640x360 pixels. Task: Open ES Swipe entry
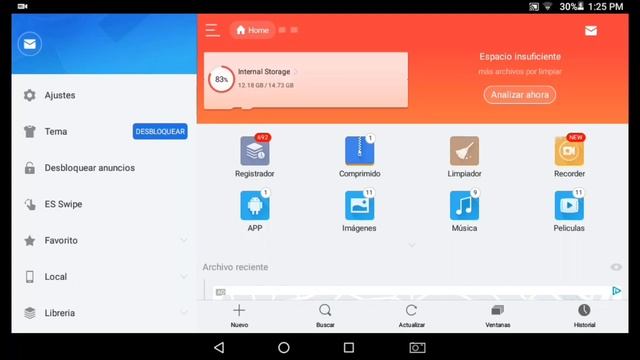click(104, 204)
